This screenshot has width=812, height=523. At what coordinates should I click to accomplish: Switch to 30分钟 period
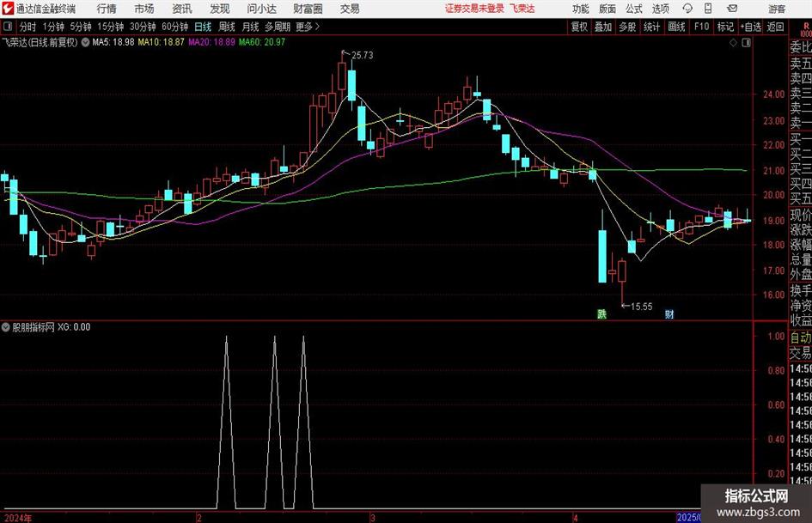click(x=143, y=27)
